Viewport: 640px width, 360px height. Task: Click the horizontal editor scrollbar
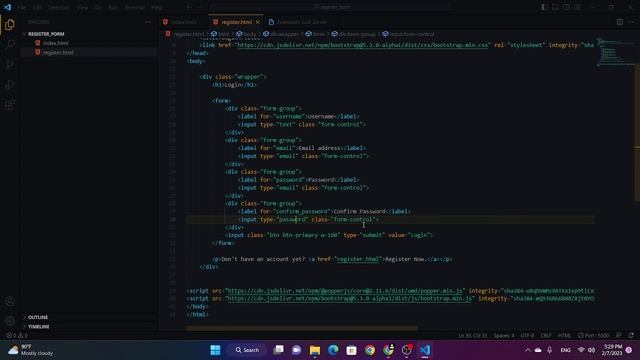[x=302, y=328]
